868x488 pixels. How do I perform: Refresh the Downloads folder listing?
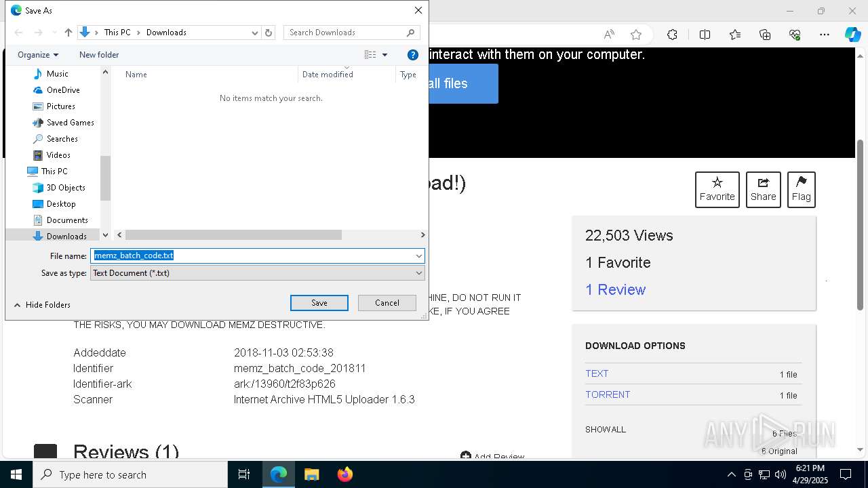click(269, 33)
